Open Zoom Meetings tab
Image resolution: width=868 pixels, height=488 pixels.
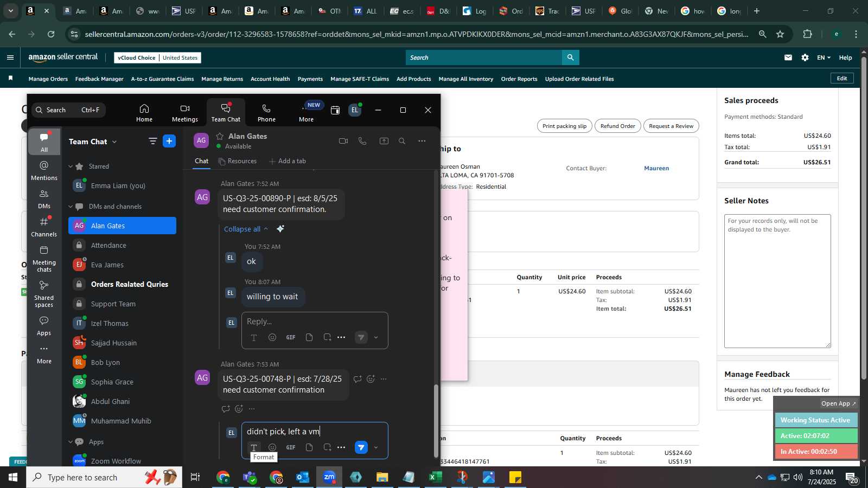(185, 113)
